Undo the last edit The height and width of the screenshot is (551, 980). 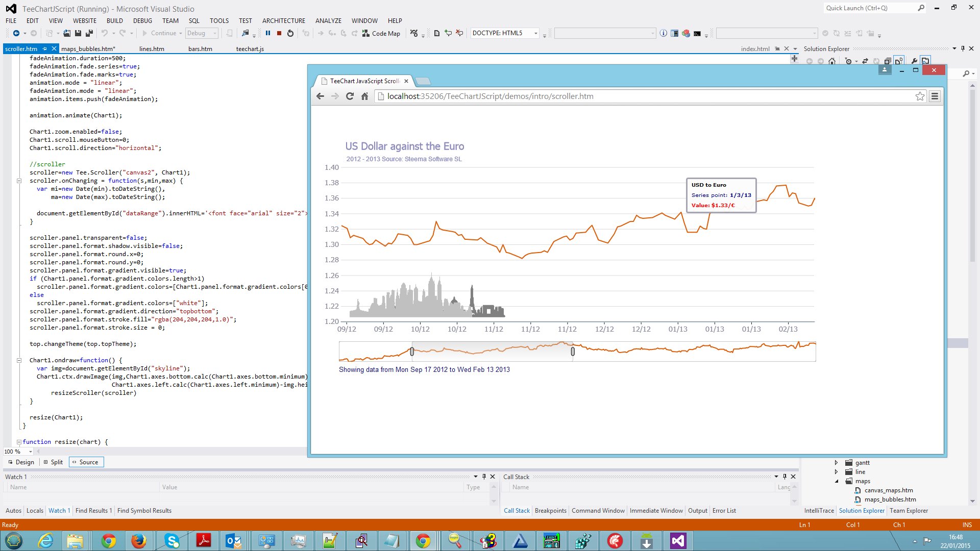pos(105,33)
